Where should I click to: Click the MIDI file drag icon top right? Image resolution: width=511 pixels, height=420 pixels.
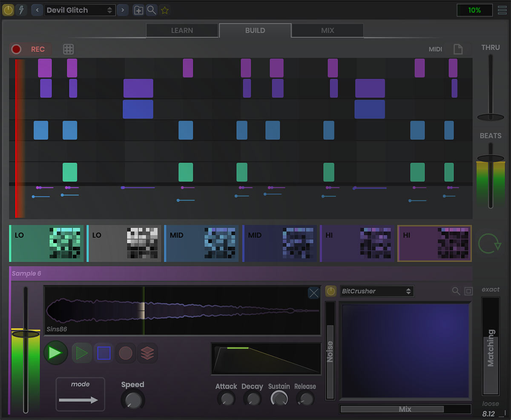pos(459,49)
